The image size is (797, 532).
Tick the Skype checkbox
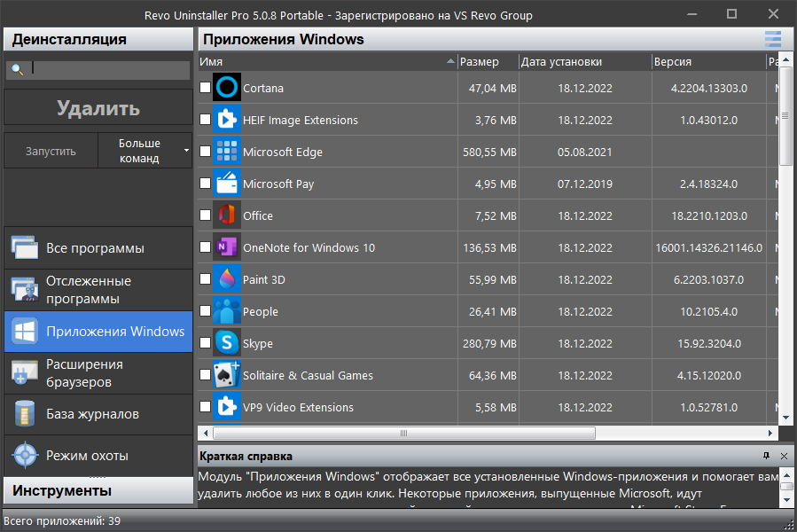tap(205, 343)
